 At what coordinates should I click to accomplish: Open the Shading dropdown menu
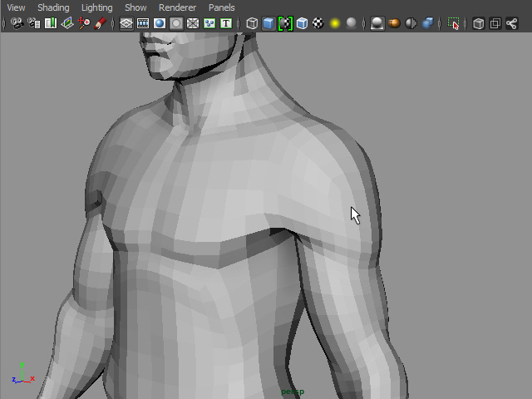(x=53, y=7)
